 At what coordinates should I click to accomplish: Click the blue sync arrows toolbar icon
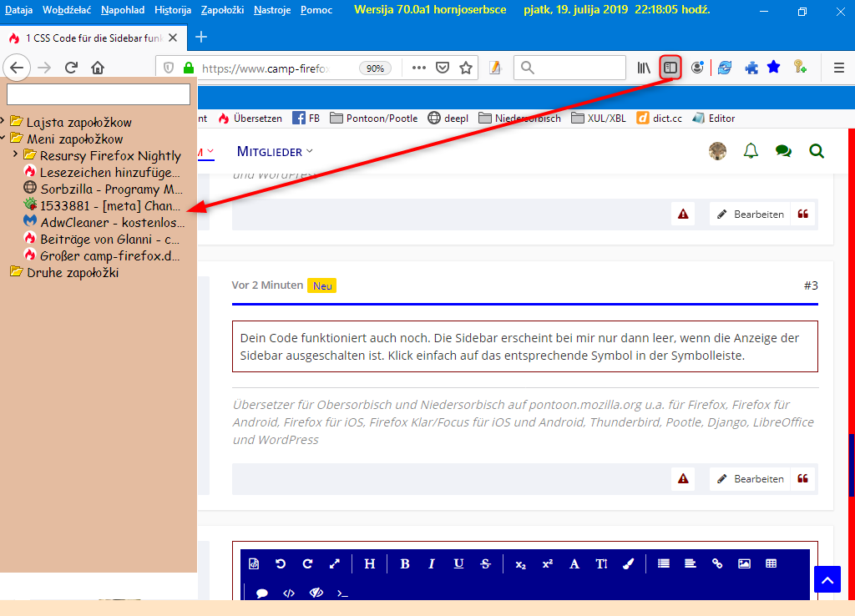(725, 68)
